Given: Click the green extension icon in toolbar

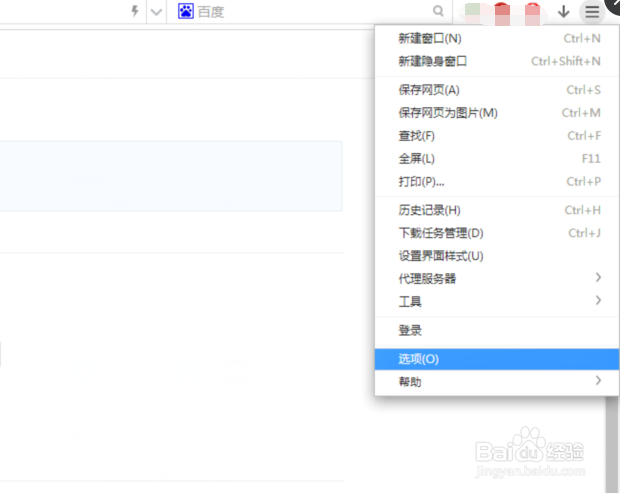Looking at the screenshot, I should click(473, 12).
